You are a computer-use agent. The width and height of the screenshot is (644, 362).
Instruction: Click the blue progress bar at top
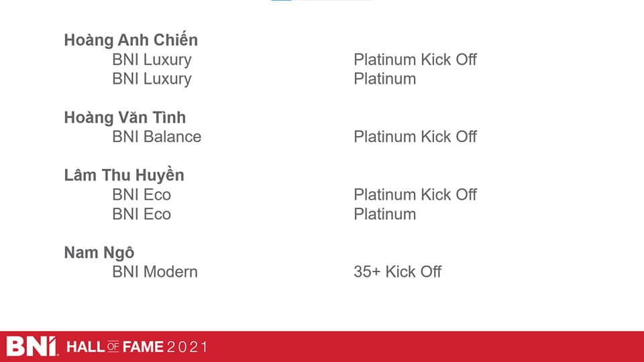(281, 1)
